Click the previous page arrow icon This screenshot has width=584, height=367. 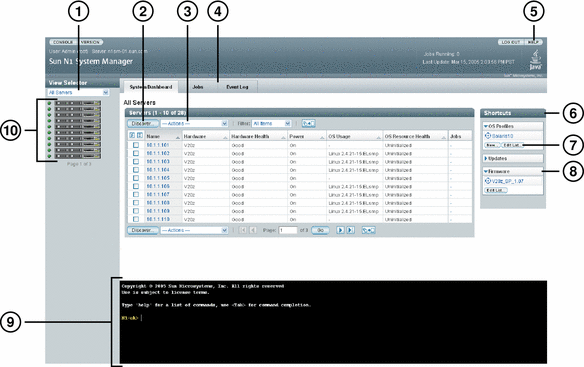click(x=253, y=230)
